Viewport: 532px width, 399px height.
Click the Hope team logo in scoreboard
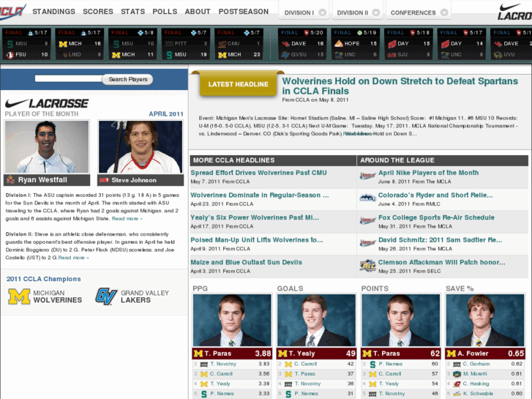pyautogui.click(x=339, y=44)
